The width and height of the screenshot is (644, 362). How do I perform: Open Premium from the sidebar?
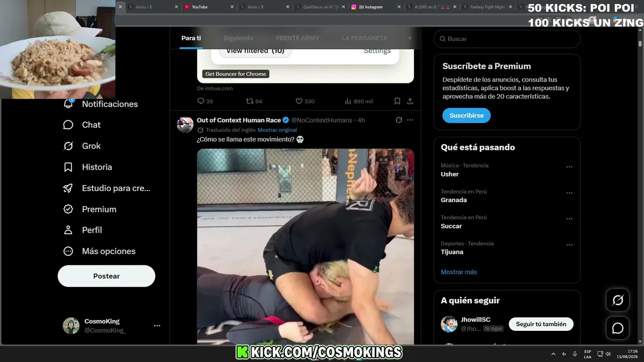pos(90,209)
